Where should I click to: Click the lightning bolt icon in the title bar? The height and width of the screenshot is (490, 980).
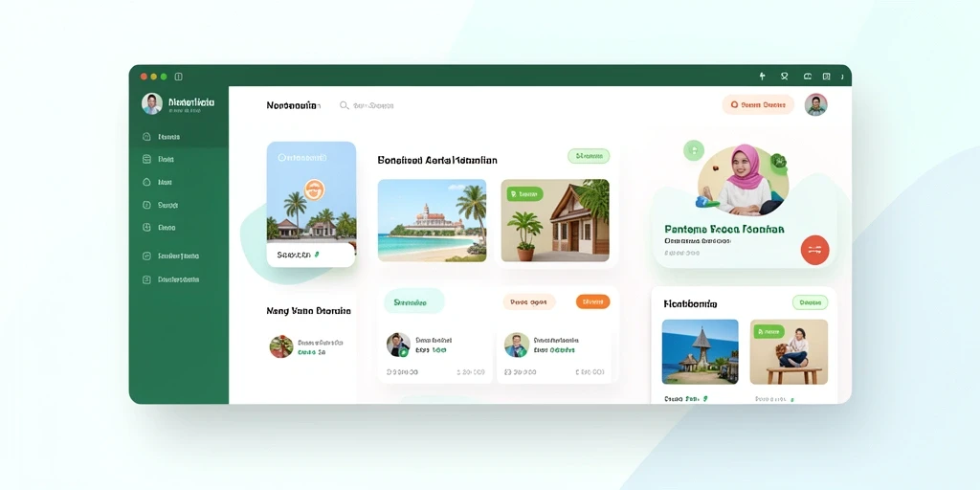pyautogui.click(x=762, y=77)
